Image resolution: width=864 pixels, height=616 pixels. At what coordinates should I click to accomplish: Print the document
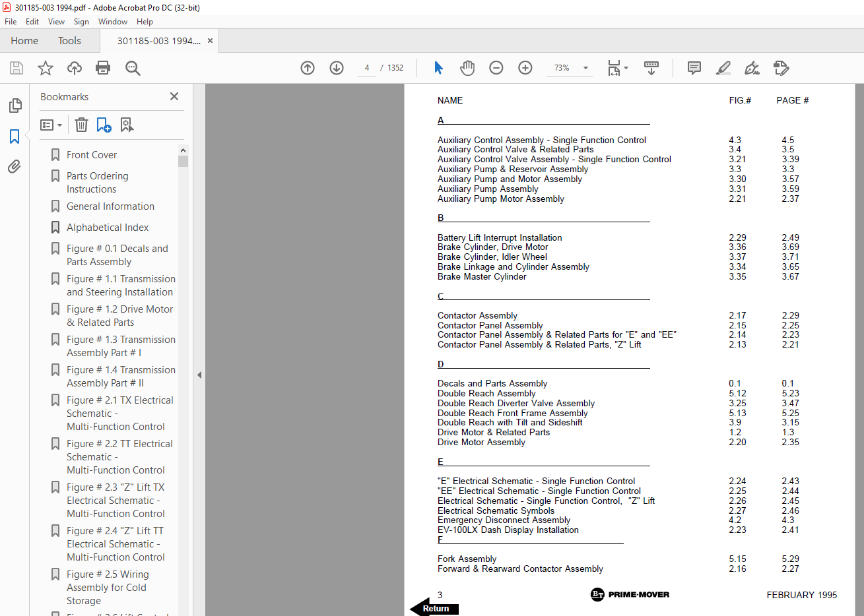(x=103, y=68)
